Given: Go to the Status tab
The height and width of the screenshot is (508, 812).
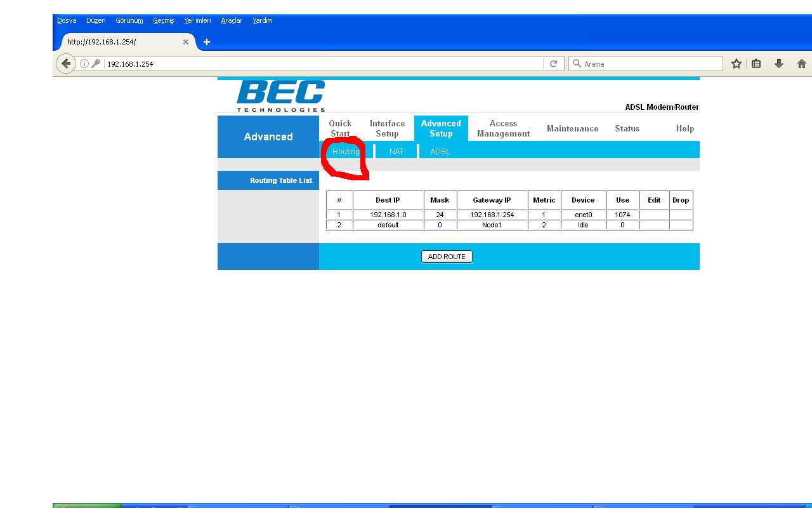Looking at the screenshot, I should (627, 128).
